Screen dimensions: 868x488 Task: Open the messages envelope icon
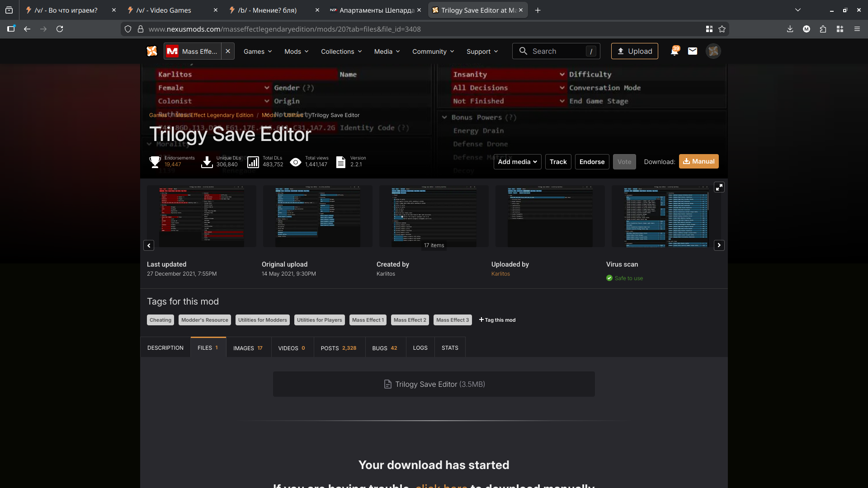coord(693,51)
